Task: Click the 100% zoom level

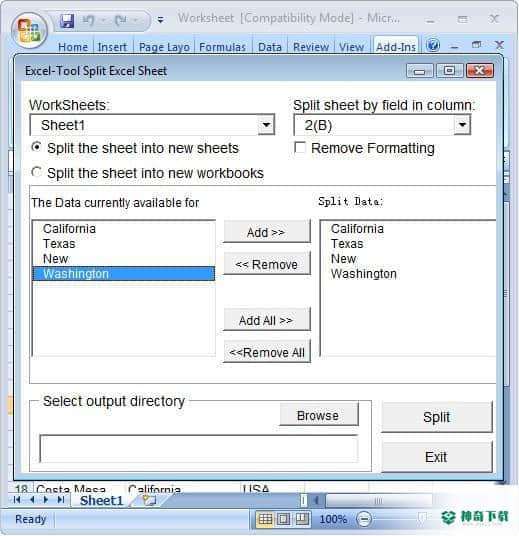Action: [333, 519]
